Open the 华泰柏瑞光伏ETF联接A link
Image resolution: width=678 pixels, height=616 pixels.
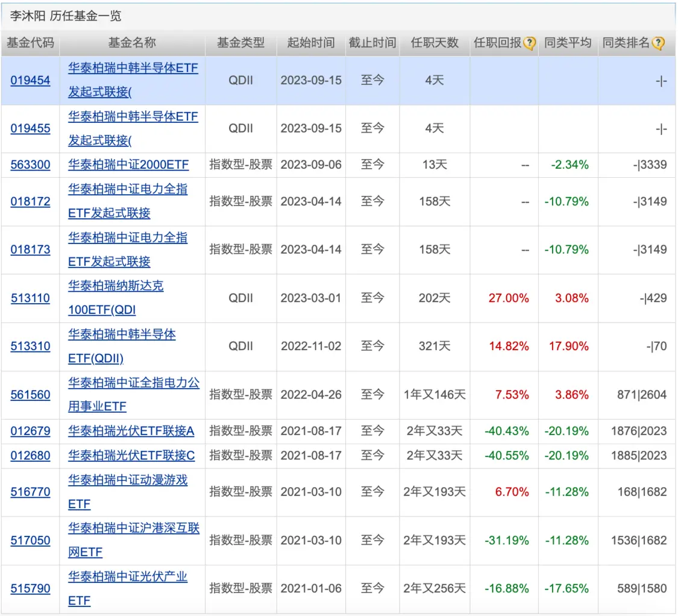(131, 432)
